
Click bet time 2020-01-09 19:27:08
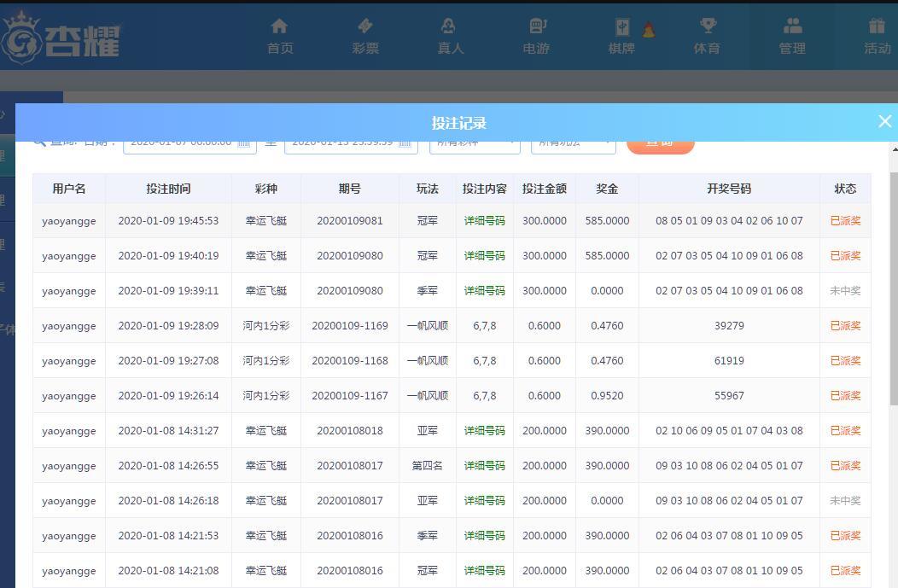click(x=168, y=360)
